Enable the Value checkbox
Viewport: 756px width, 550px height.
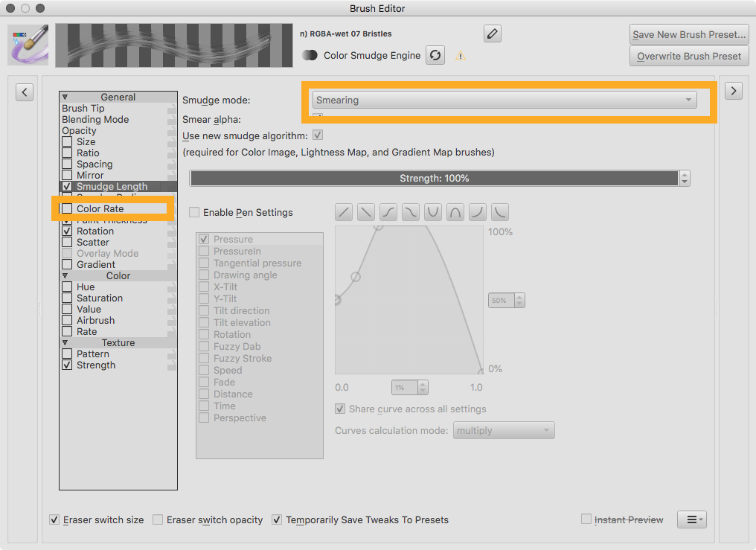(67, 309)
